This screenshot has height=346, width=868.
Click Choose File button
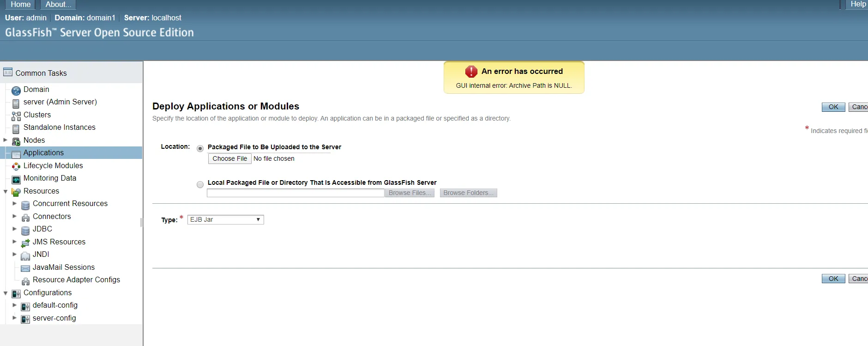click(x=230, y=158)
